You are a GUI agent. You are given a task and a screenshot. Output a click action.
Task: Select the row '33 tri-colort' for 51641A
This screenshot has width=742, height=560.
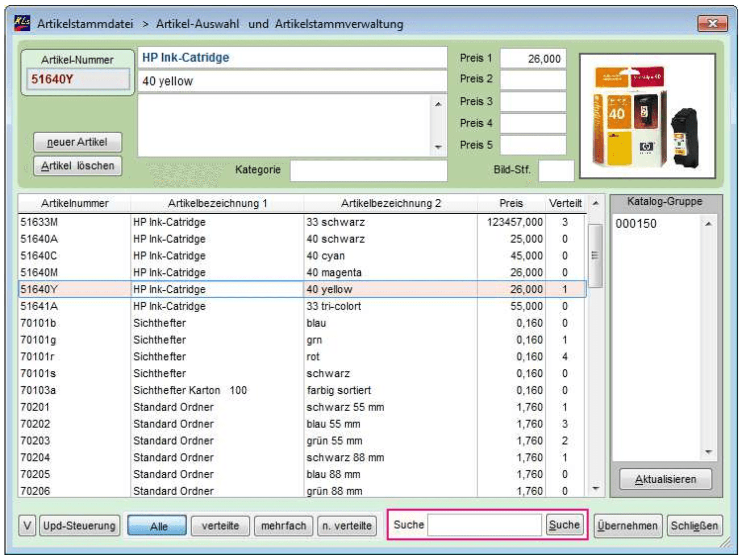tap(301, 306)
